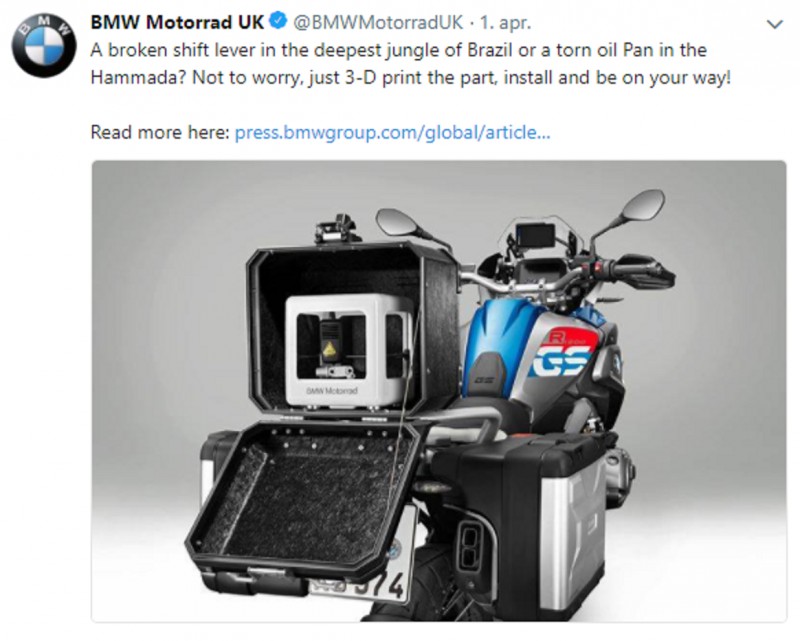Open the BMW Motorrad UK profile name
Screen dimensions: 800x641
coord(177,22)
